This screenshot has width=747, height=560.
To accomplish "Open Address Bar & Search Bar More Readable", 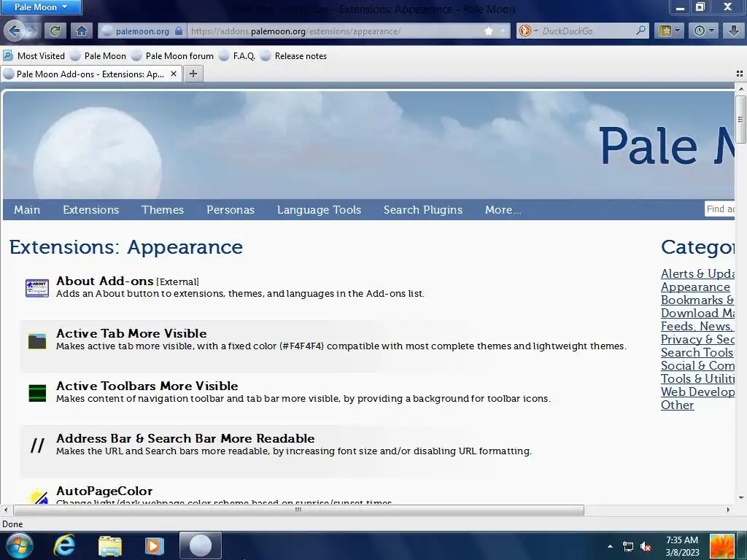I will tap(185, 438).
